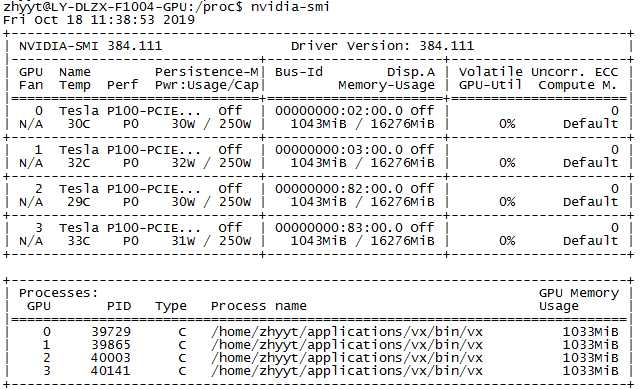Click the Bus-Id column header

[299, 72]
